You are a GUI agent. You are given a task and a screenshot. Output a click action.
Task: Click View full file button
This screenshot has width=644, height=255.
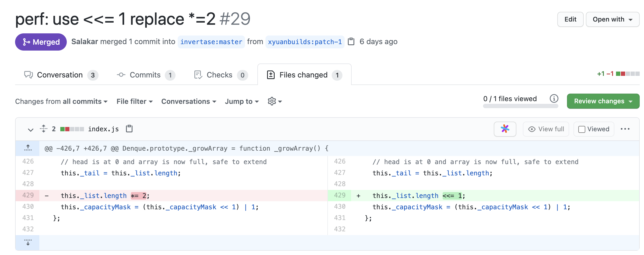[x=546, y=129]
